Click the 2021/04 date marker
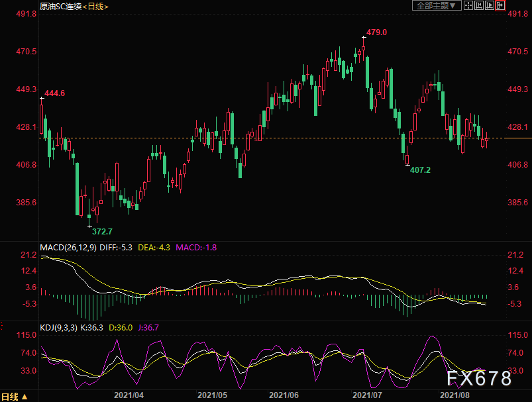Viewport: 532px width, 402px height. click(x=129, y=395)
